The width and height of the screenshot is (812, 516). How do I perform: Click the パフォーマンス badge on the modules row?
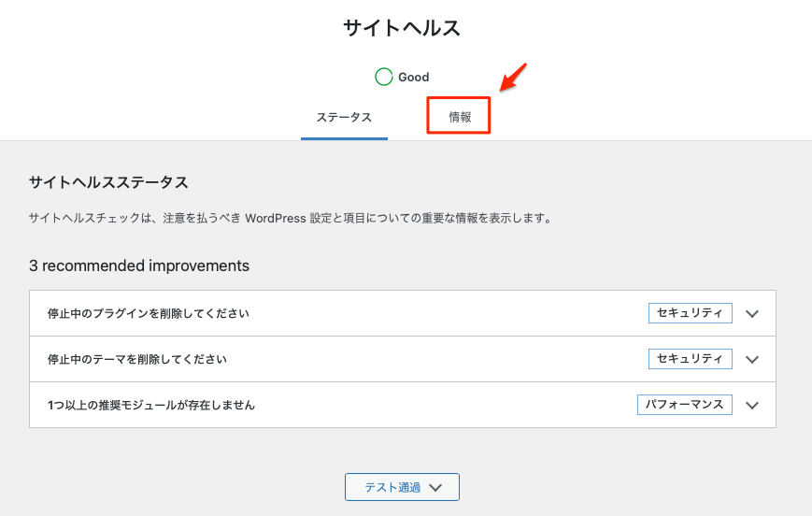click(684, 405)
